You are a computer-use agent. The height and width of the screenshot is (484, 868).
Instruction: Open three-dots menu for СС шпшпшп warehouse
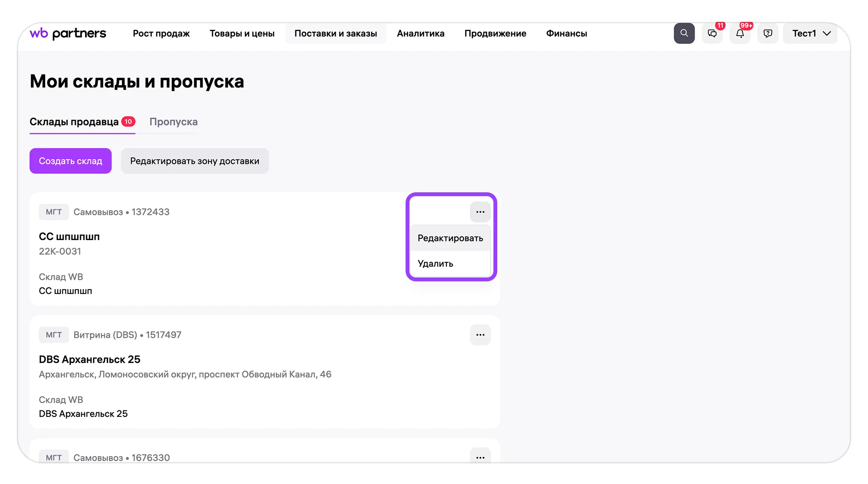tap(480, 212)
